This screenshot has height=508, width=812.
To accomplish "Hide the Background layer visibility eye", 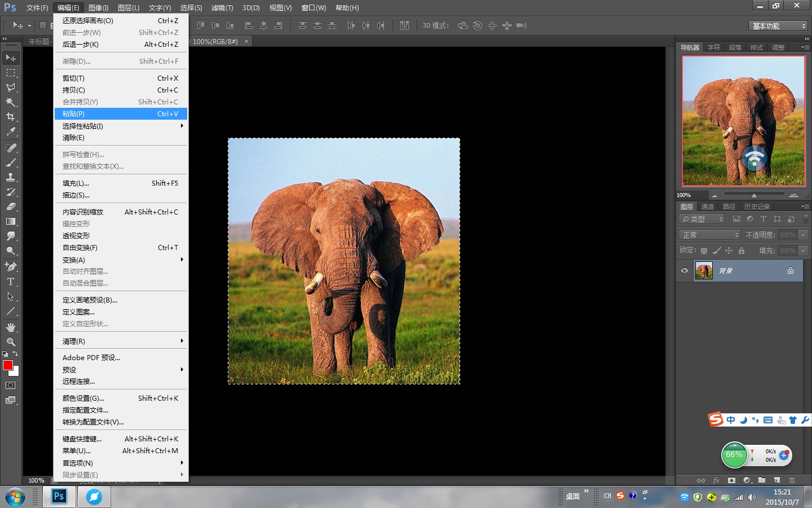I will [x=685, y=270].
